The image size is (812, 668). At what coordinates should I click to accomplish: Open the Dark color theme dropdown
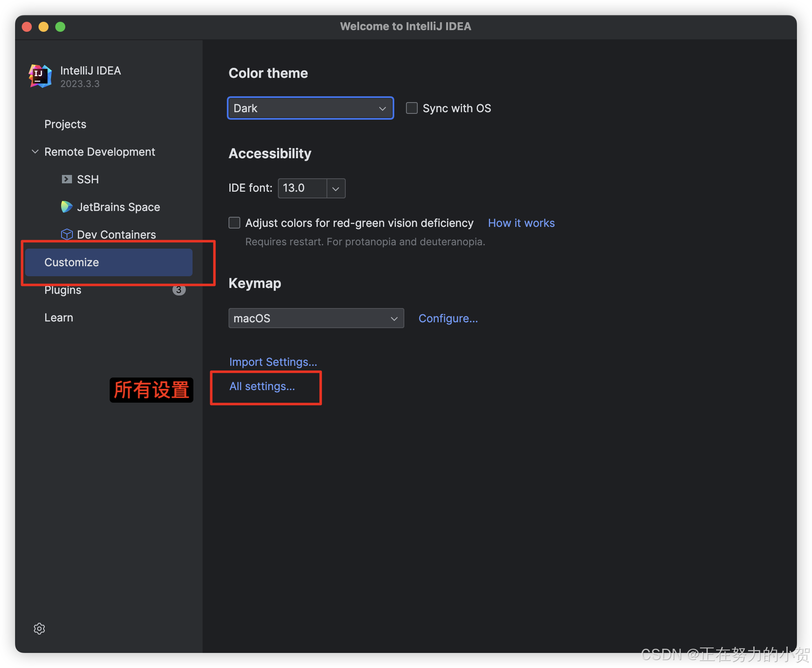click(310, 108)
